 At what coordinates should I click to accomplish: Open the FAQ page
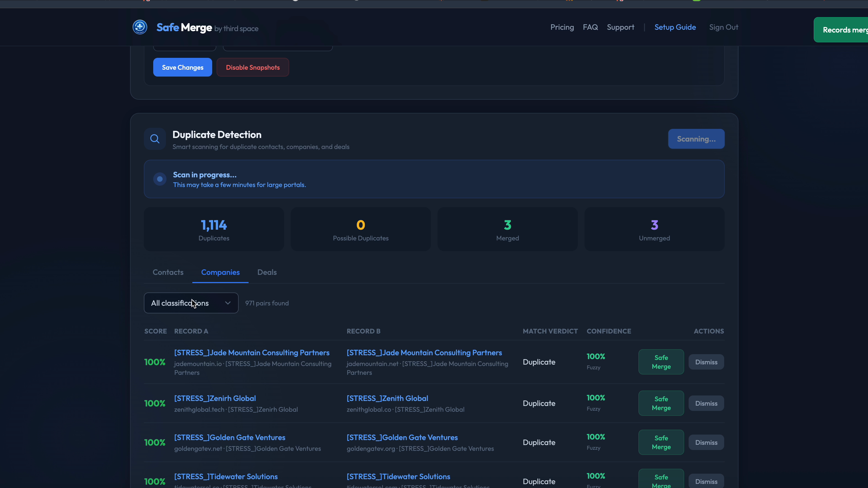pyautogui.click(x=590, y=27)
